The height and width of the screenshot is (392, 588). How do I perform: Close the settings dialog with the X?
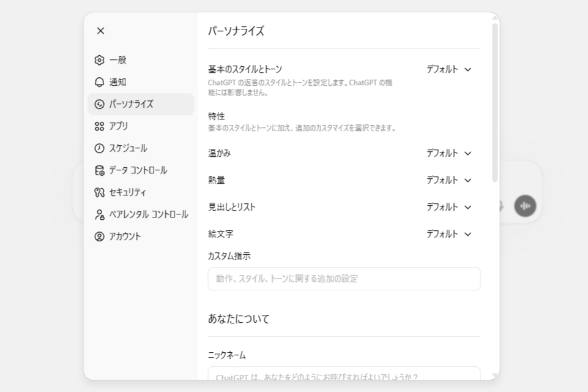tap(100, 31)
